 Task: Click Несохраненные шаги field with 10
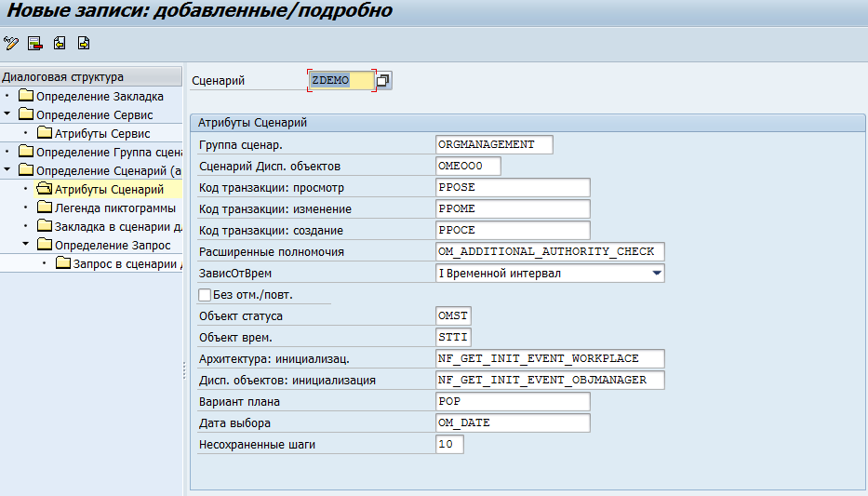[x=449, y=444]
